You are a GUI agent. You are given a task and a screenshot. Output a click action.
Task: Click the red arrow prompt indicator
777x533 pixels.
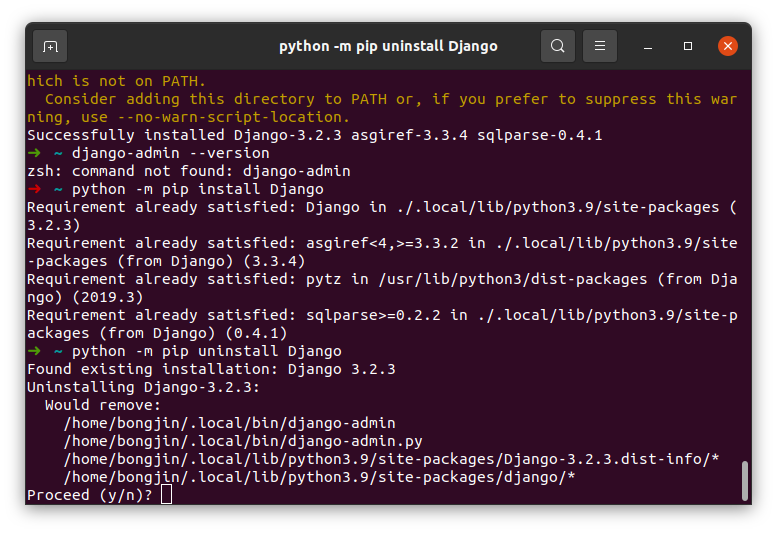click(x=34, y=189)
